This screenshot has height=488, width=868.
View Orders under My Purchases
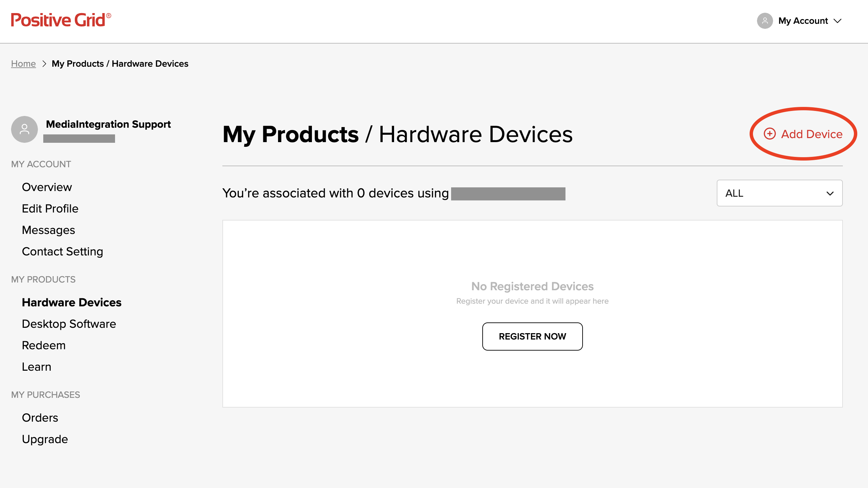[40, 418]
